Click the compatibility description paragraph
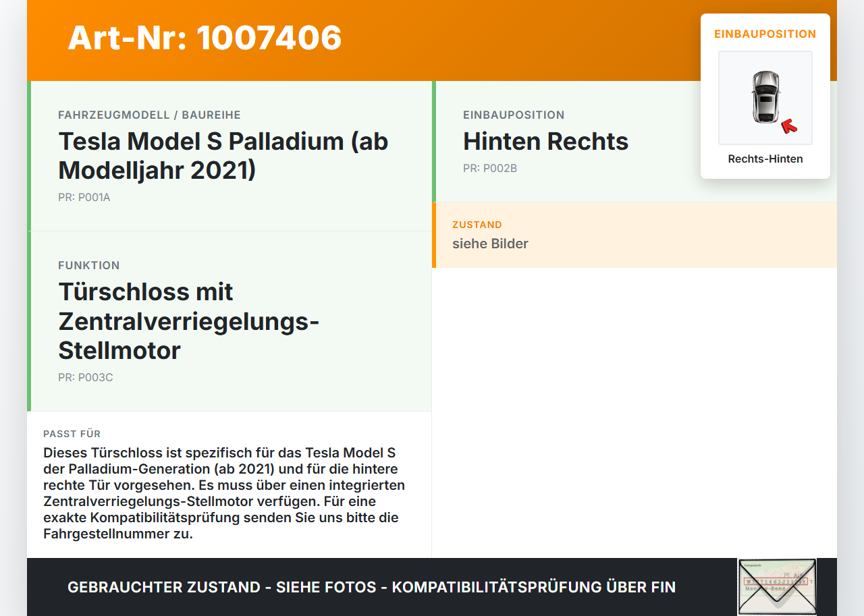The width and height of the screenshot is (864, 616). [x=224, y=493]
